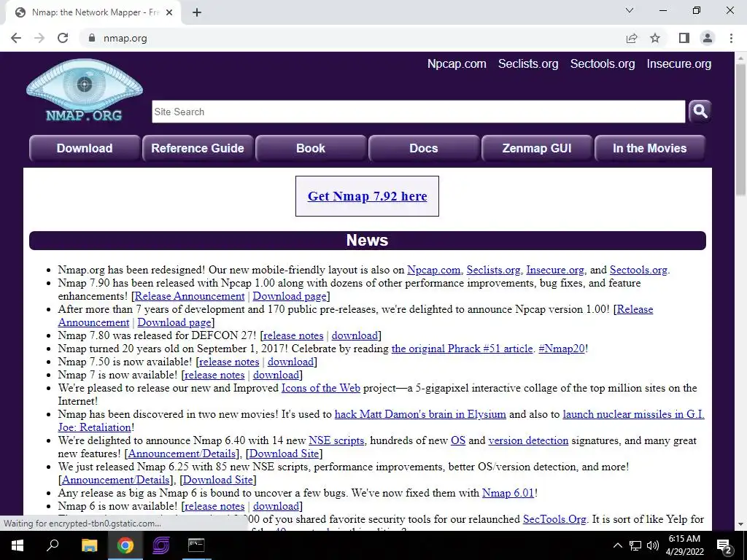Viewport: 747px width, 560px height.
Task: Open hack Matt Damon's brain in Elysium link
Action: [420, 414]
